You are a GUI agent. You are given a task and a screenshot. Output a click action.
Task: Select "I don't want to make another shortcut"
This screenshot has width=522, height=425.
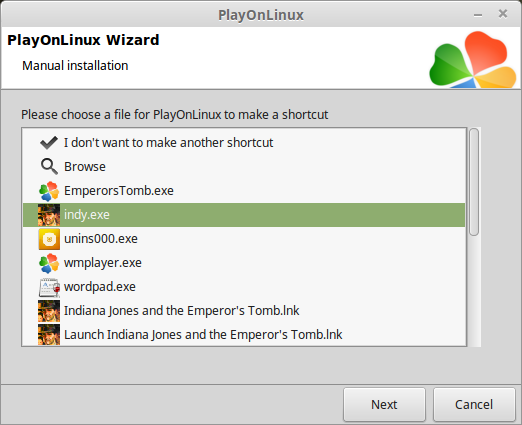168,143
